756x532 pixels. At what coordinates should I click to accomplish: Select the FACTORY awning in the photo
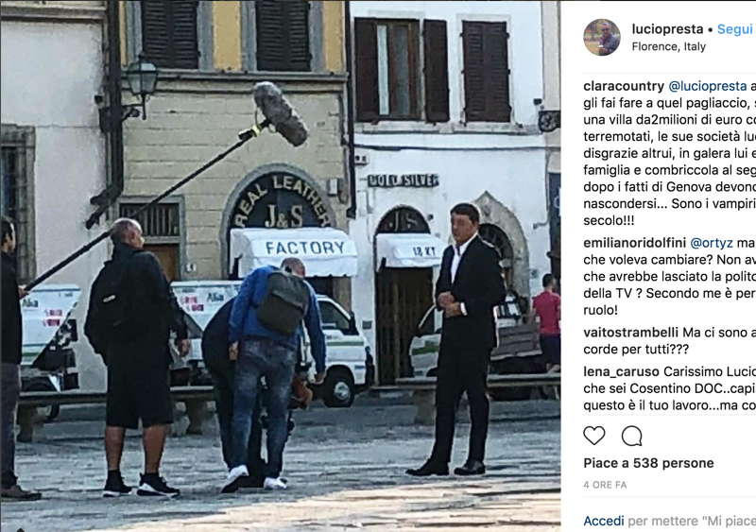[294, 251]
